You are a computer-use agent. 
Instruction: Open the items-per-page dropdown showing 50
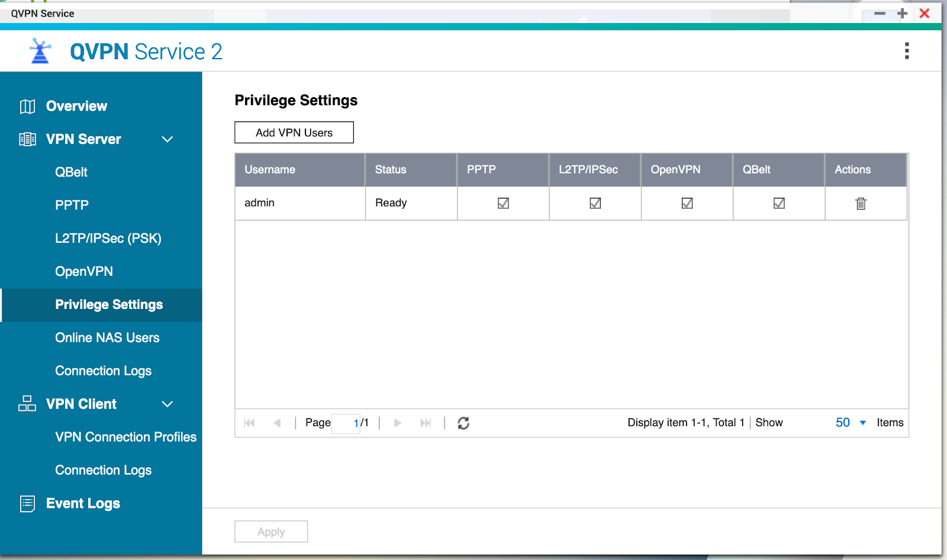(x=851, y=423)
